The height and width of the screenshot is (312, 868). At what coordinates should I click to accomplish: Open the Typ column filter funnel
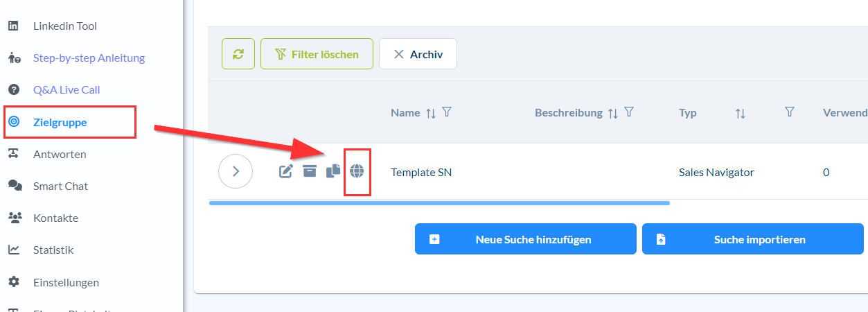[790, 112]
